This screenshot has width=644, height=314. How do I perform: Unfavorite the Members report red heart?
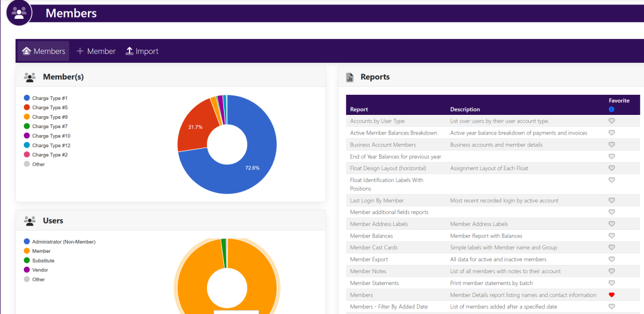611,295
